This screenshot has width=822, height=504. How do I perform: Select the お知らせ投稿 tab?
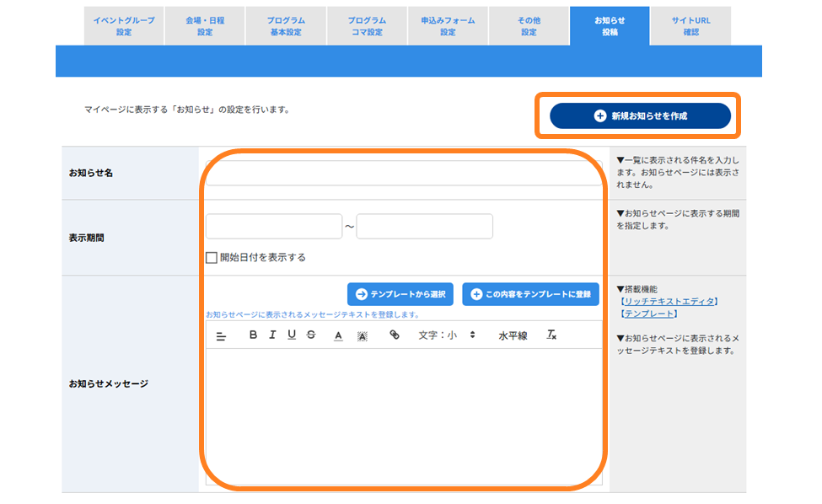pyautogui.click(x=610, y=26)
